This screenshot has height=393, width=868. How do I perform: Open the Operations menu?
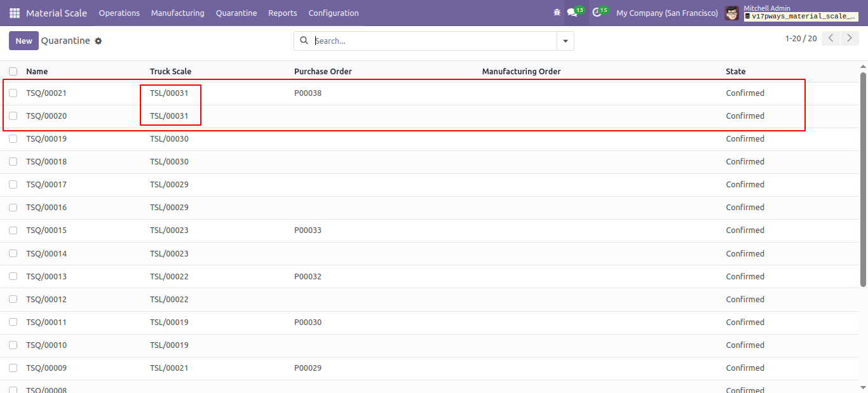(119, 13)
